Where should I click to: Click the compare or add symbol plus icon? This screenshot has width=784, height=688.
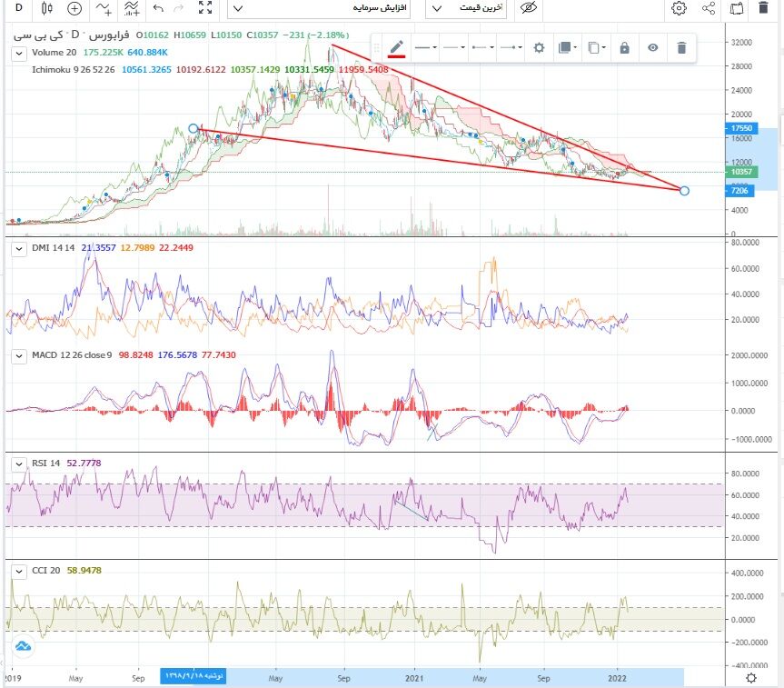click(74, 8)
